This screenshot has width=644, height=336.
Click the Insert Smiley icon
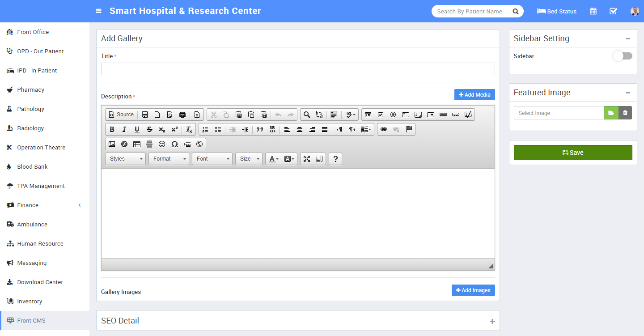tap(162, 144)
